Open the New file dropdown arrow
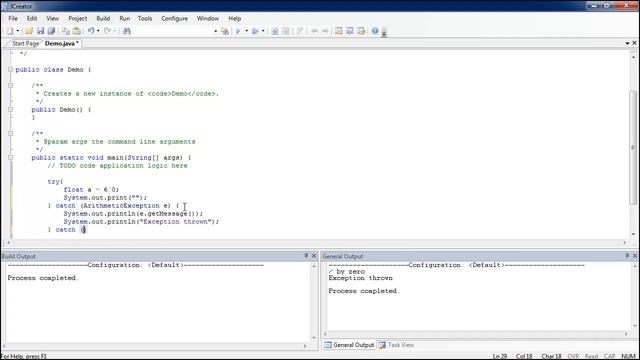 18,31
